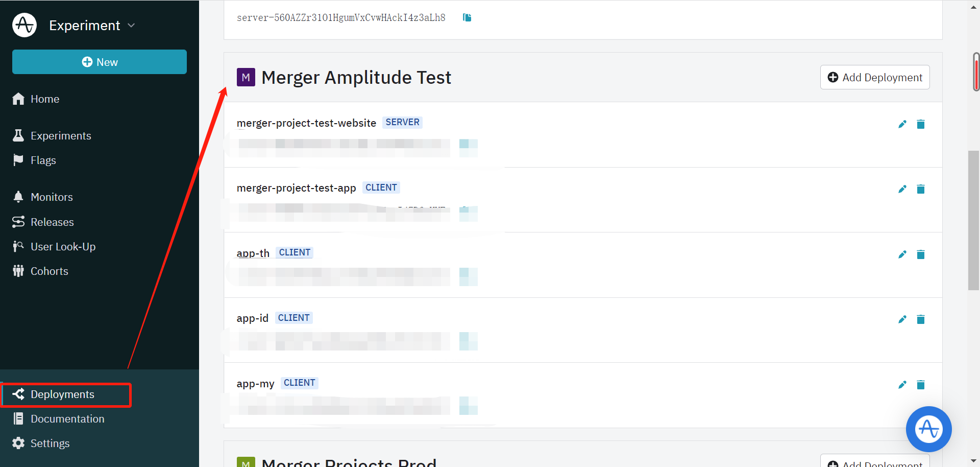
Task: Edit merger-project-test-website deployment
Action: [x=902, y=124]
